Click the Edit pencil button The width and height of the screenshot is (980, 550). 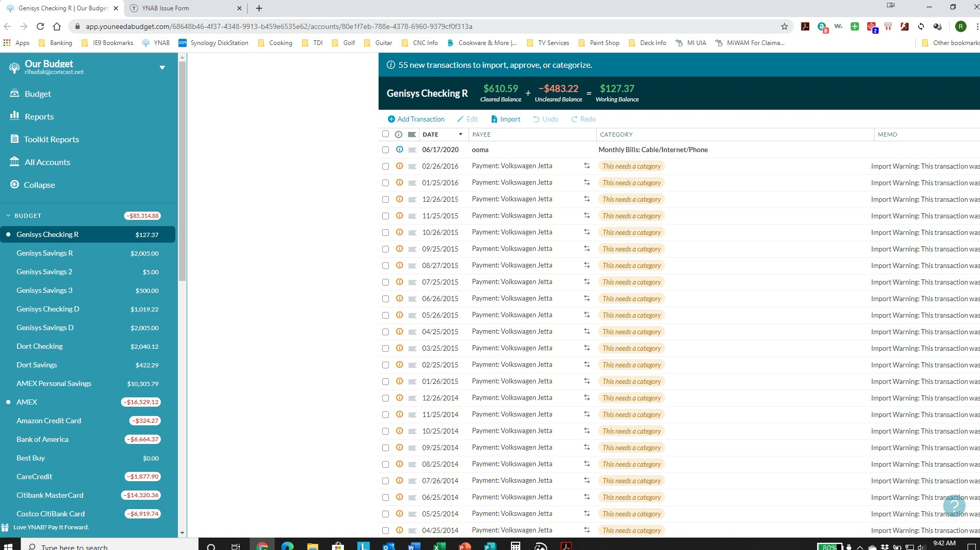[x=468, y=119]
